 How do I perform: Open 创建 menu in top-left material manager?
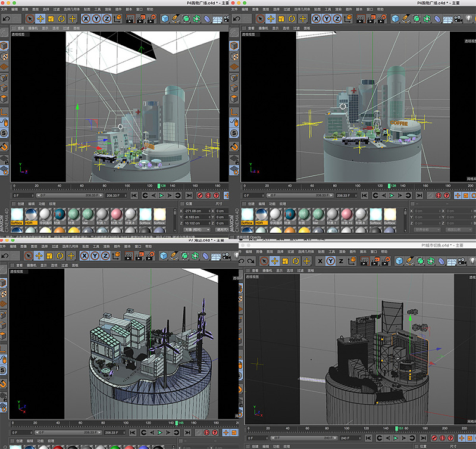pos(21,204)
